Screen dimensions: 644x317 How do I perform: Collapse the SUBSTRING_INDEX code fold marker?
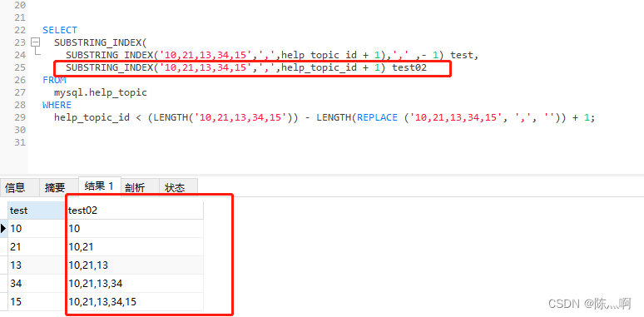36,42
